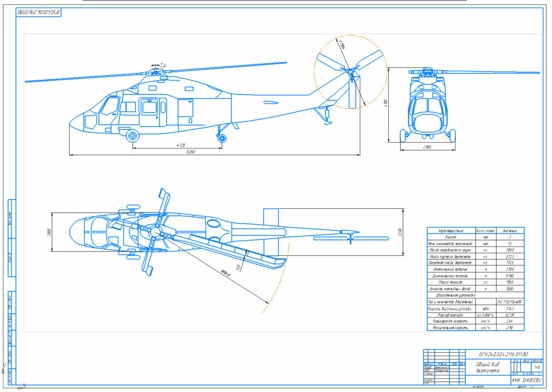Click the "Экипаж" row in characteristics table
This screenshot has height=392, width=552.
(x=450, y=236)
